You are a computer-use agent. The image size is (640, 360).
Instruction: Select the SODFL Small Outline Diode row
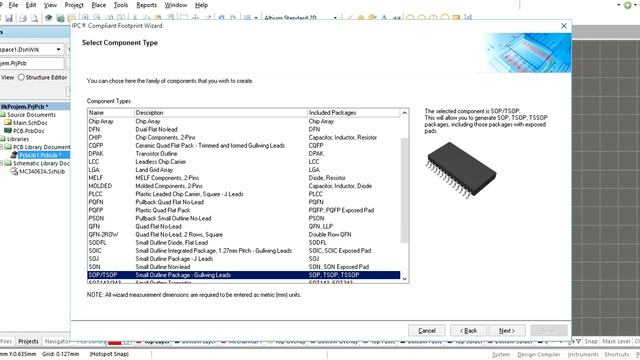[x=244, y=242]
